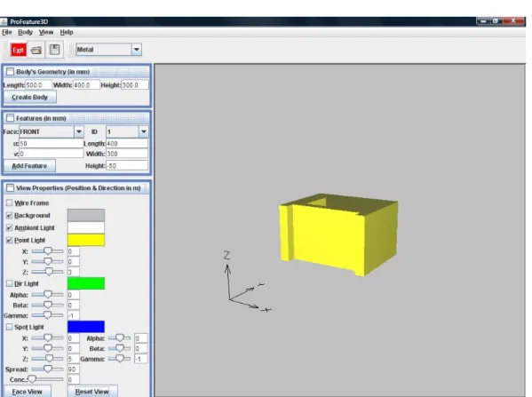Click the Reset View button

click(92, 392)
